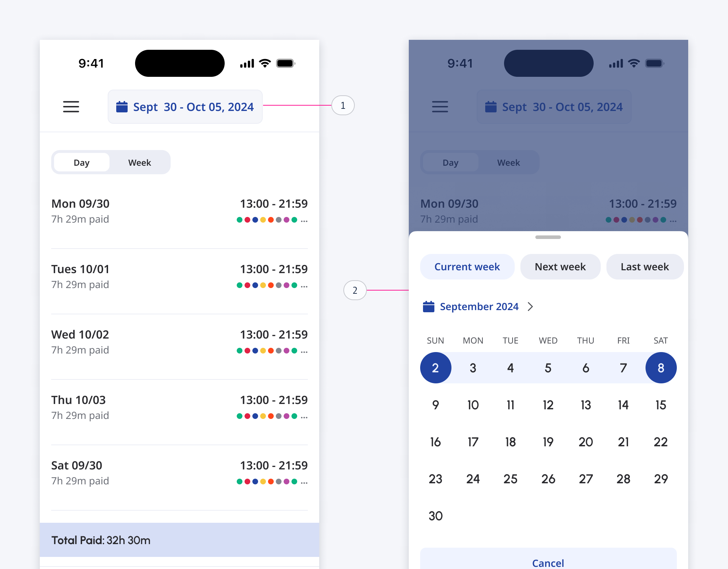Switch to Day view in left phone

[x=82, y=163]
